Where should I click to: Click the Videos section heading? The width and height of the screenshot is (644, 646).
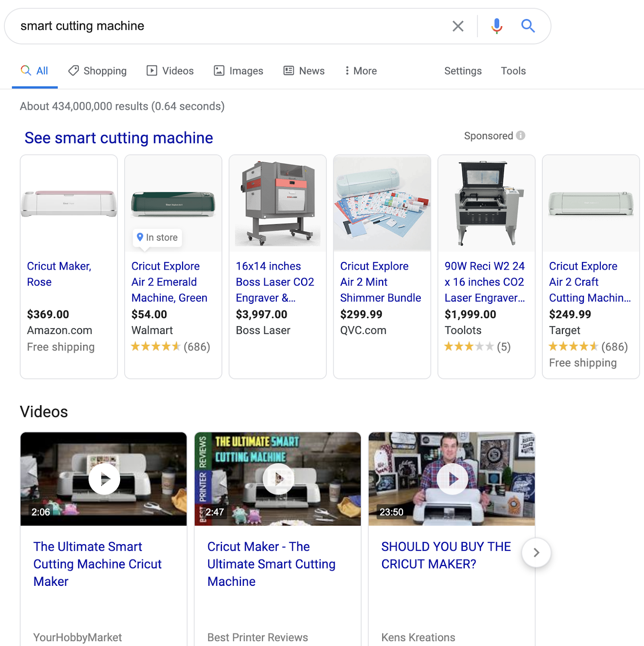pyautogui.click(x=44, y=412)
